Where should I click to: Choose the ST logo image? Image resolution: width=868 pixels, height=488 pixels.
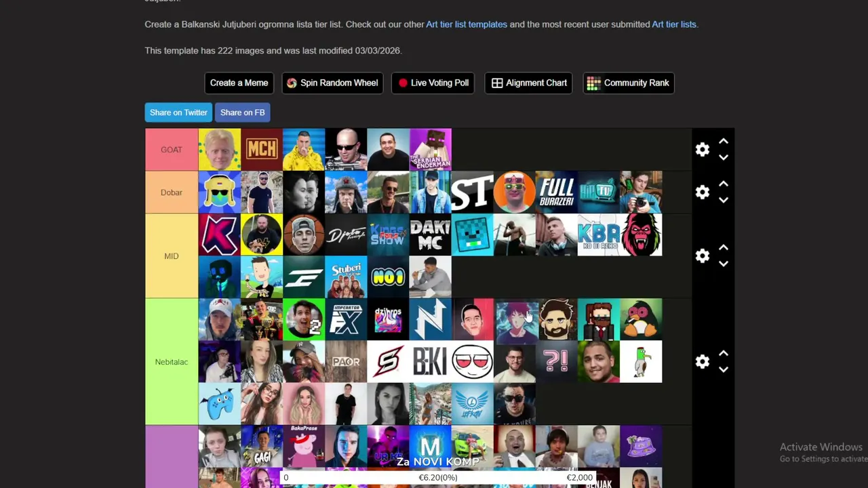click(473, 192)
